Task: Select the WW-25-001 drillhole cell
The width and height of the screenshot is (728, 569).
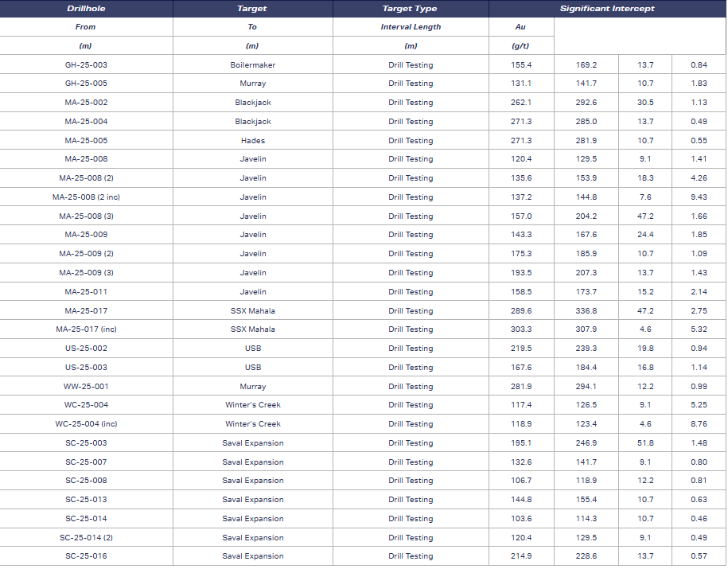Action: click(x=86, y=387)
